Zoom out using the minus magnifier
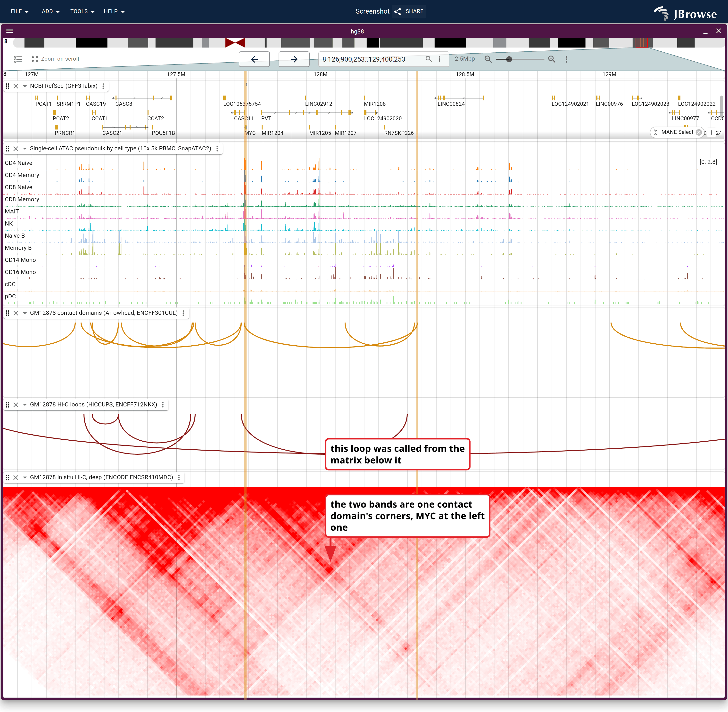 (488, 59)
